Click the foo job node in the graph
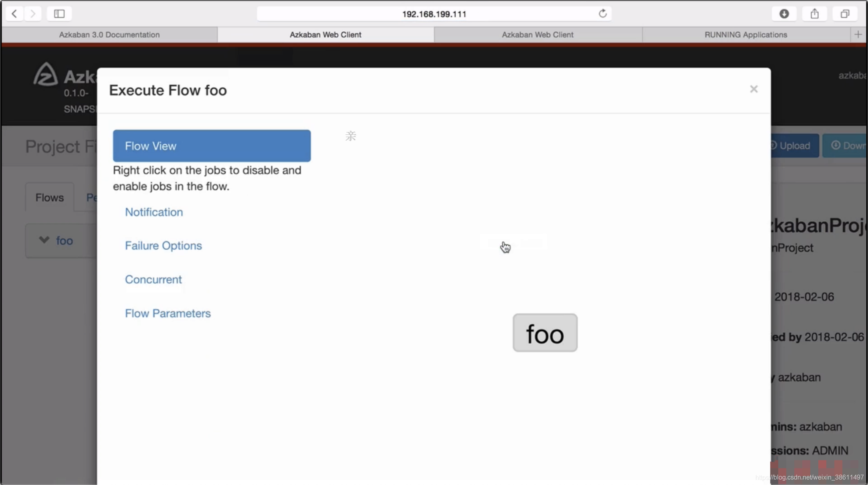This screenshot has height=485, width=868. tap(545, 333)
